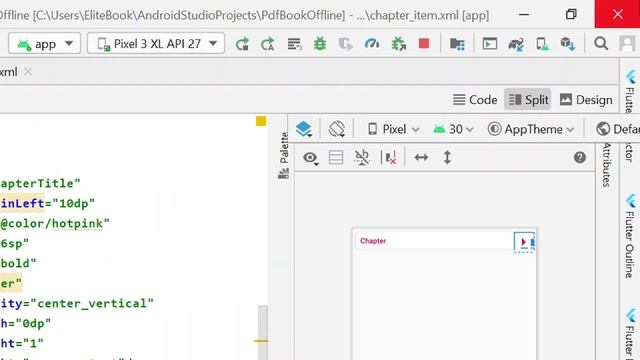Close the xml editor tab

pos(28,72)
